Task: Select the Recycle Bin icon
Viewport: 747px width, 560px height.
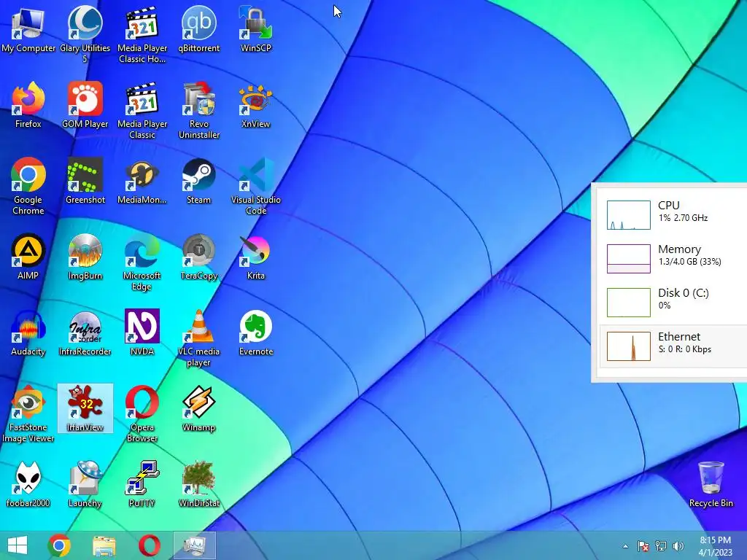Action: point(711,484)
